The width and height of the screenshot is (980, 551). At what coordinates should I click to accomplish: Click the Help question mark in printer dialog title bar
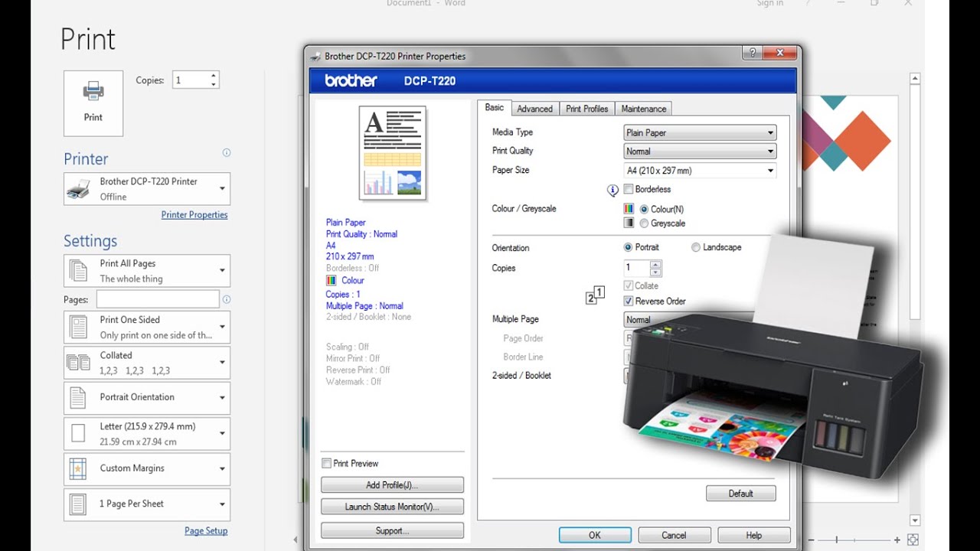(x=751, y=53)
